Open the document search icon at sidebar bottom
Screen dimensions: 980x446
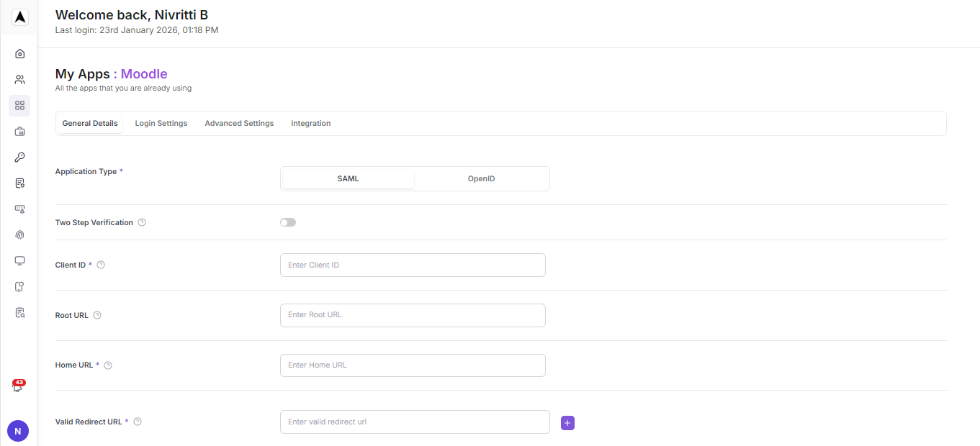tap(19, 312)
